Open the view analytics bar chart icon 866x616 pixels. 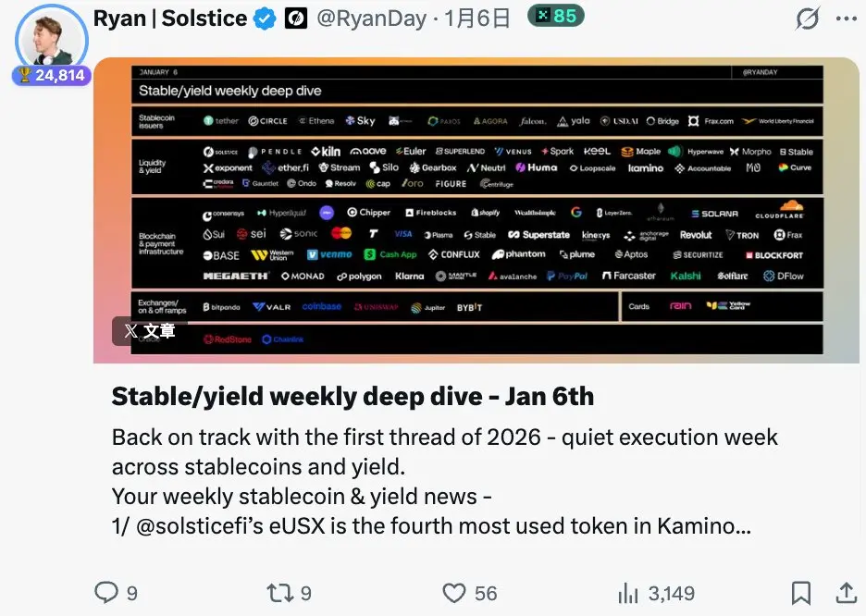(628, 594)
